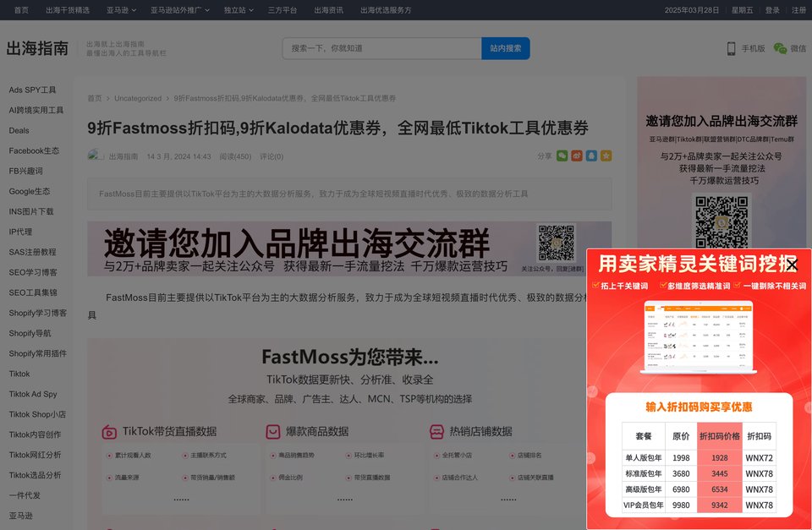Open FB兴趣词 sidebar category
Viewport: 812px width, 530px height.
click(25, 171)
